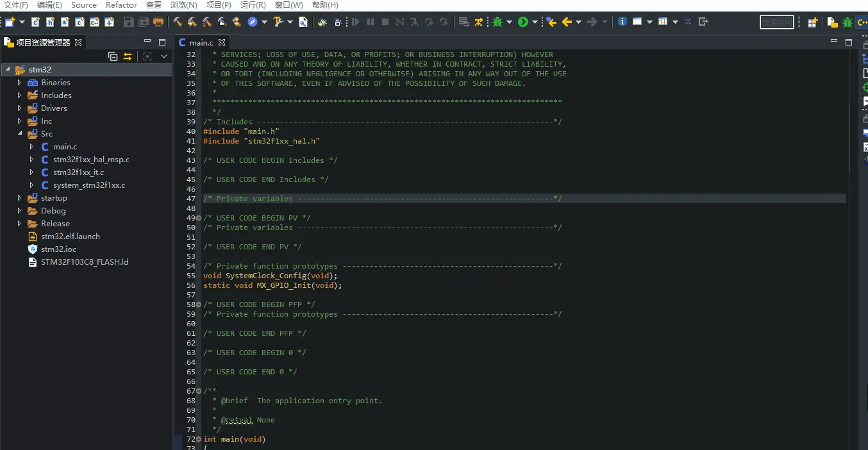868x450 pixels.
Task: Click the new C++ class icon
Action: (94, 22)
